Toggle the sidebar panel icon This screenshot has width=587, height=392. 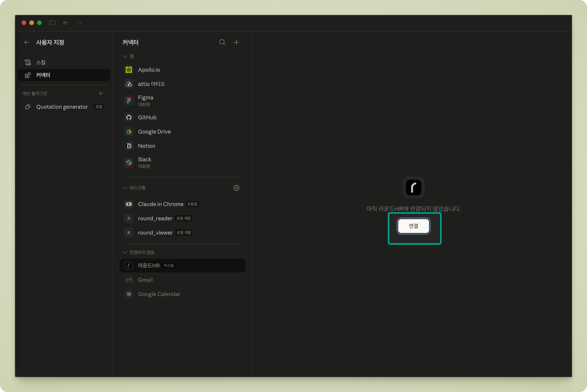[52, 23]
